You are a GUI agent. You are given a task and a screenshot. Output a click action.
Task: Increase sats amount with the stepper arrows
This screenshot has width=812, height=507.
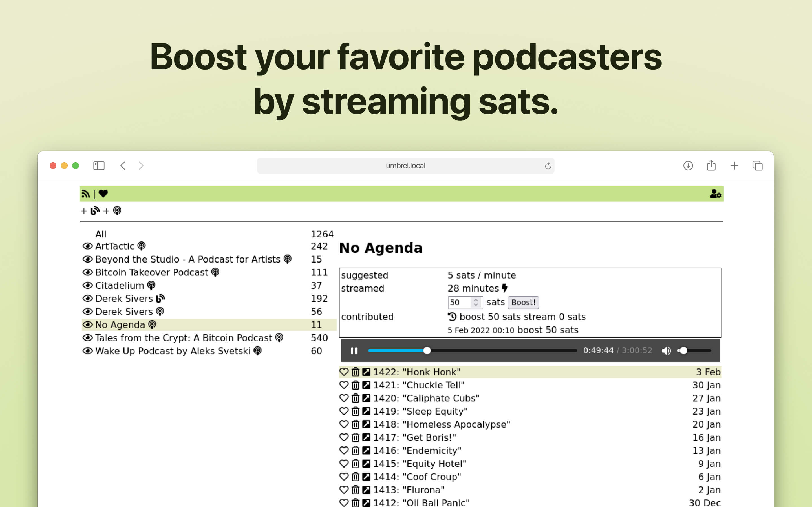point(476,302)
